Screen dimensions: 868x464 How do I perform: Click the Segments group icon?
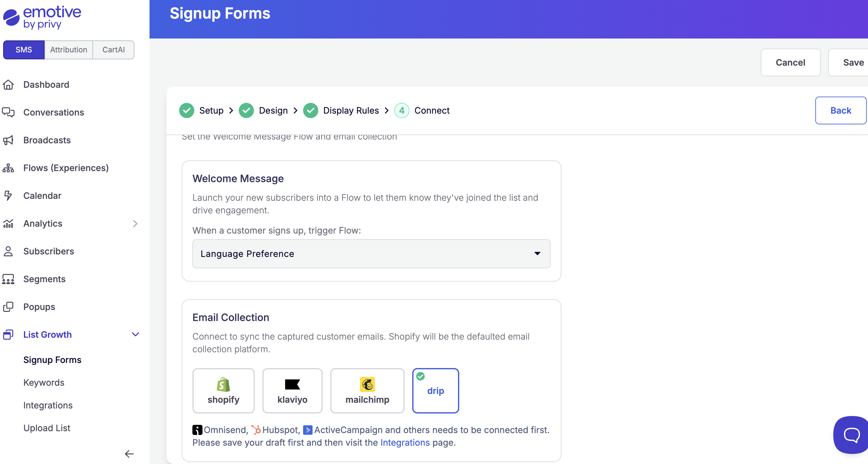8,279
